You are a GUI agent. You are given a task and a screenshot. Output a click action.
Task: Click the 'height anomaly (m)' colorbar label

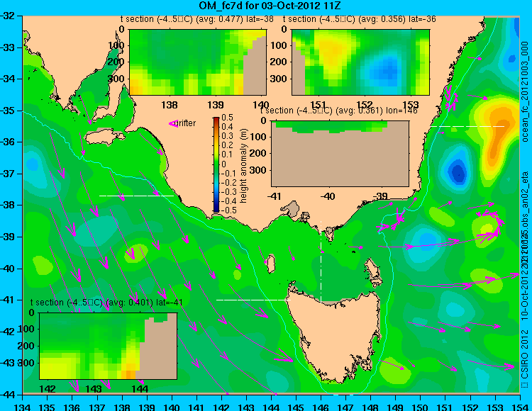pyautogui.click(x=243, y=166)
